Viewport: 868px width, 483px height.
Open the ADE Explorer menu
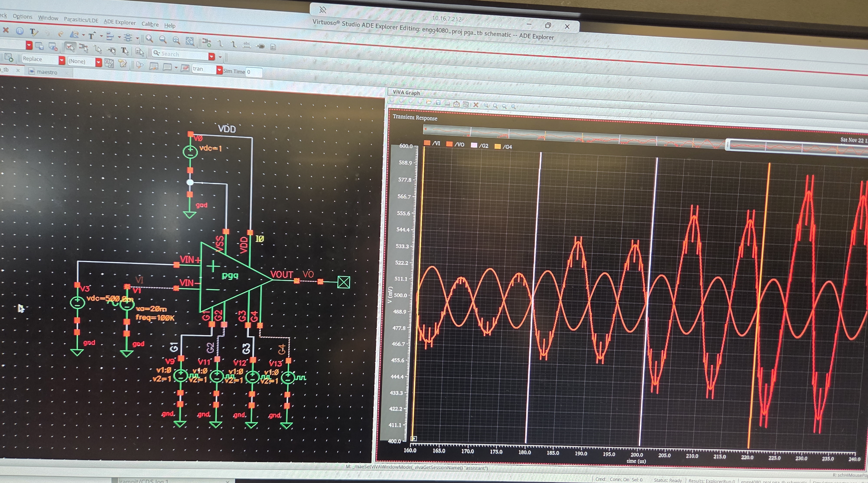[120, 22]
